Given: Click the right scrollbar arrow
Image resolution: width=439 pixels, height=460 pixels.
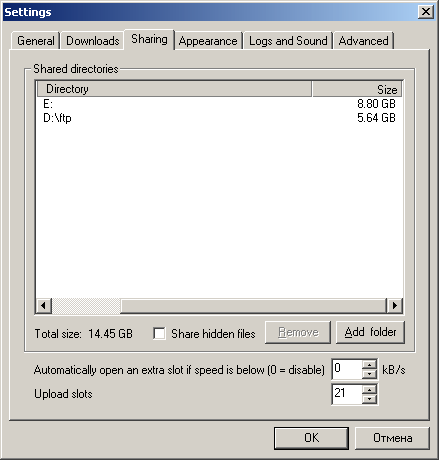Looking at the screenshot, I should (x=395, y=305).
